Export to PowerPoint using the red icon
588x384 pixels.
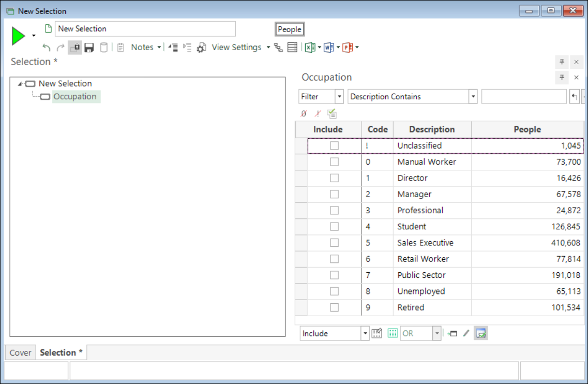click(x=347, y=48)
